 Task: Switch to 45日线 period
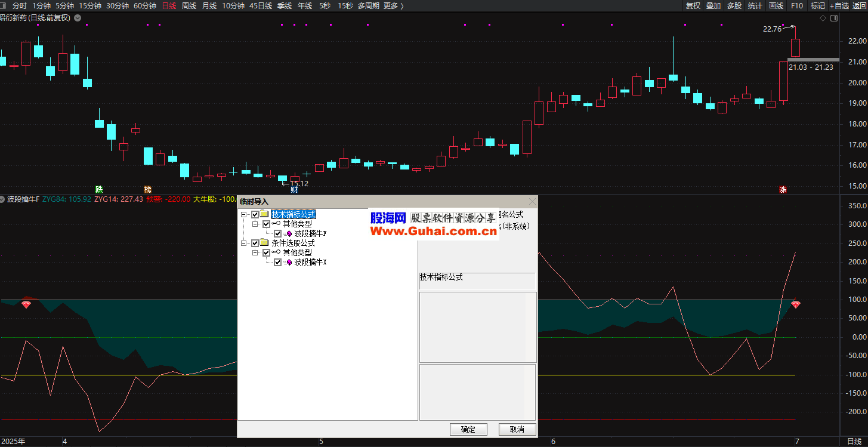click(261, 5)
